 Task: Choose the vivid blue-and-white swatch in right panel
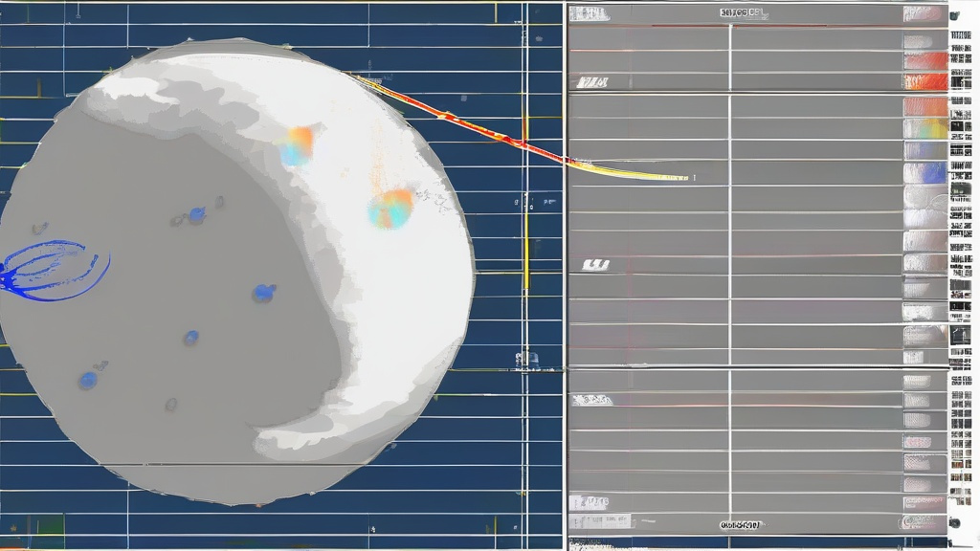pos(925,173)
